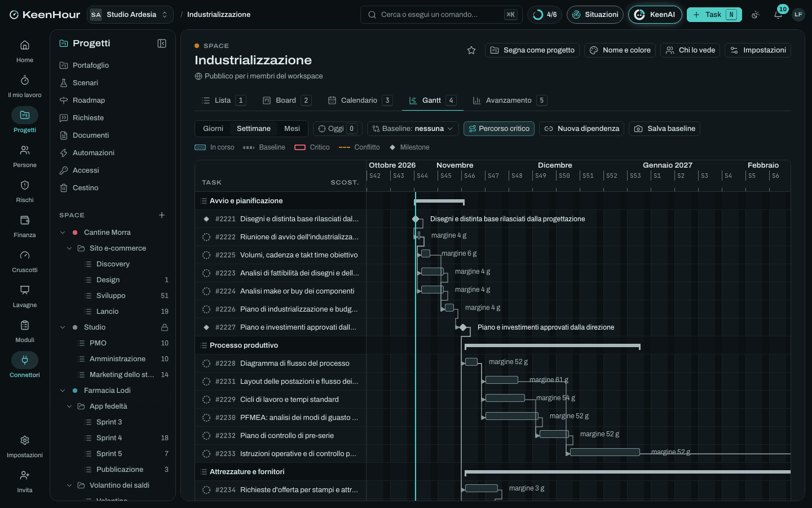Collapse the App fedeltà folder
812x508 pixels.
pyautogui.click(x=69, y=406)
